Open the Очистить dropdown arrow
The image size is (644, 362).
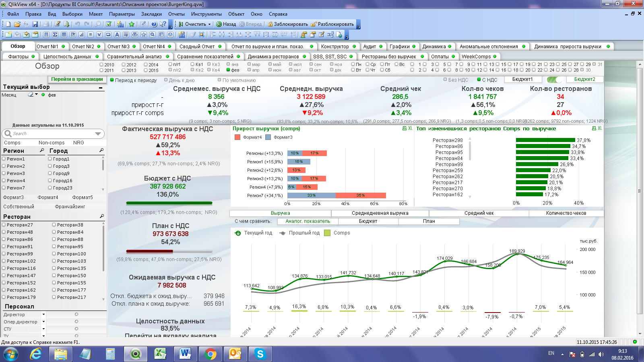pos(210,24)
